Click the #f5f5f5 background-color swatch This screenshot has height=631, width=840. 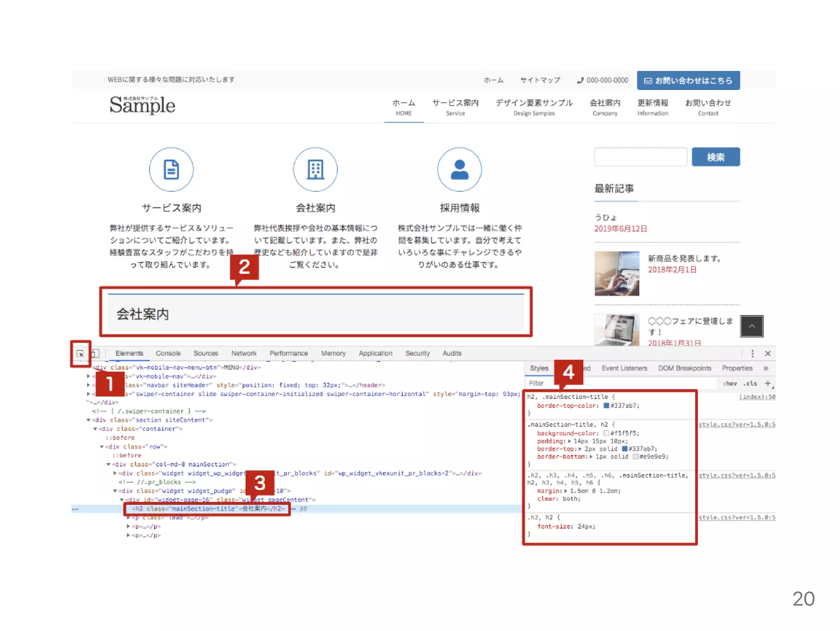[606, 433]
